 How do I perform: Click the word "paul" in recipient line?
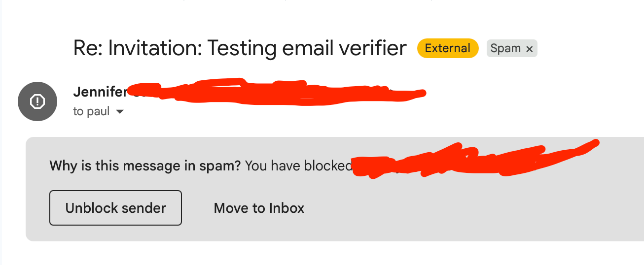(98, 112)
